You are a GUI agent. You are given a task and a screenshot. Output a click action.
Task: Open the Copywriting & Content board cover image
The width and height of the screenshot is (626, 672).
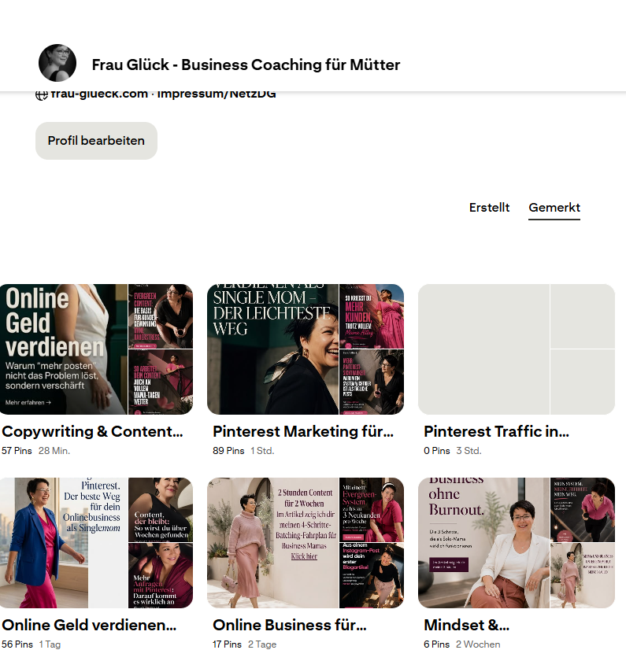tap(64, 349)
